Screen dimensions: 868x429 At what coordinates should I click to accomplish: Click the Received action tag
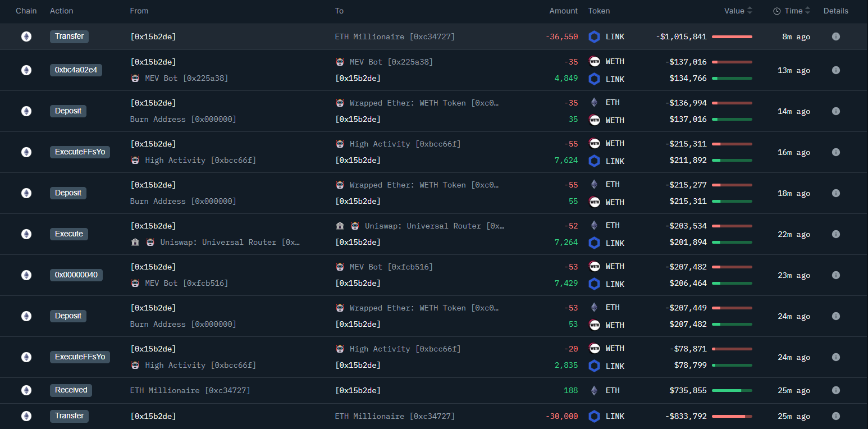pyautogui.click(x=71, y=390)
